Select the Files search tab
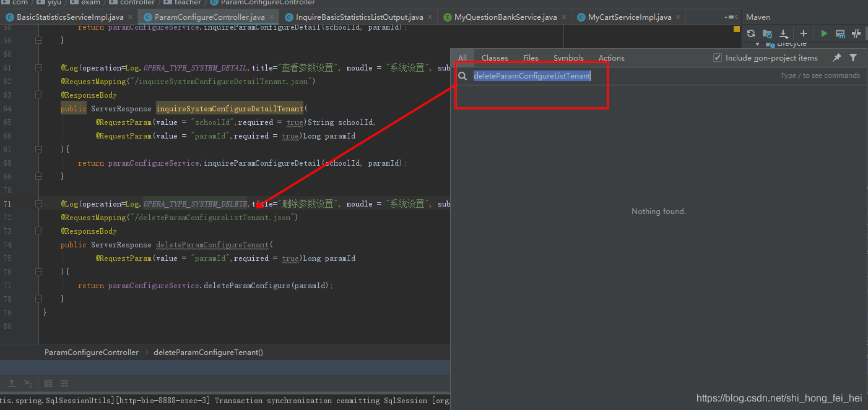This screenshot has width=868, height=410. click(531, 58)
